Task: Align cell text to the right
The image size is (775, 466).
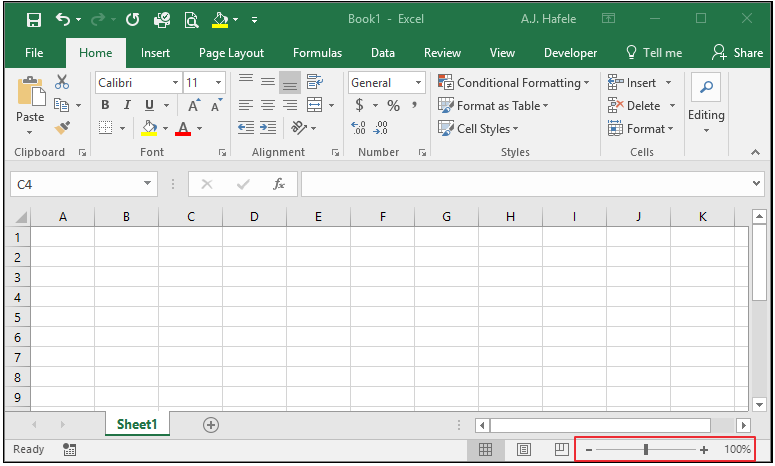Action: 290,105
